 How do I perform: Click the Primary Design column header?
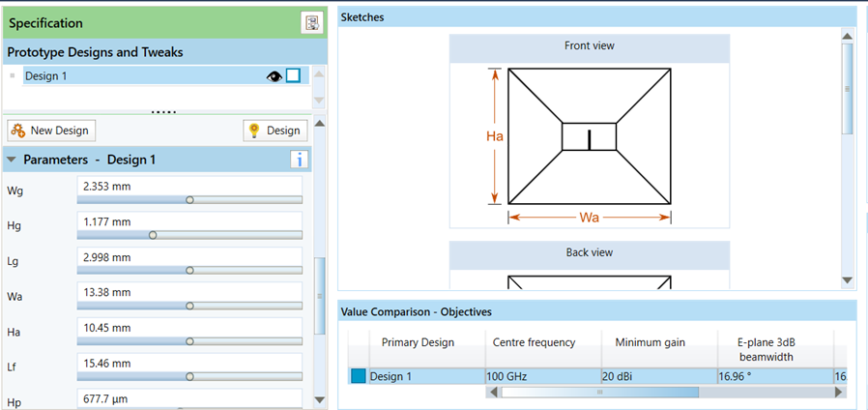(x=427, y=349)
